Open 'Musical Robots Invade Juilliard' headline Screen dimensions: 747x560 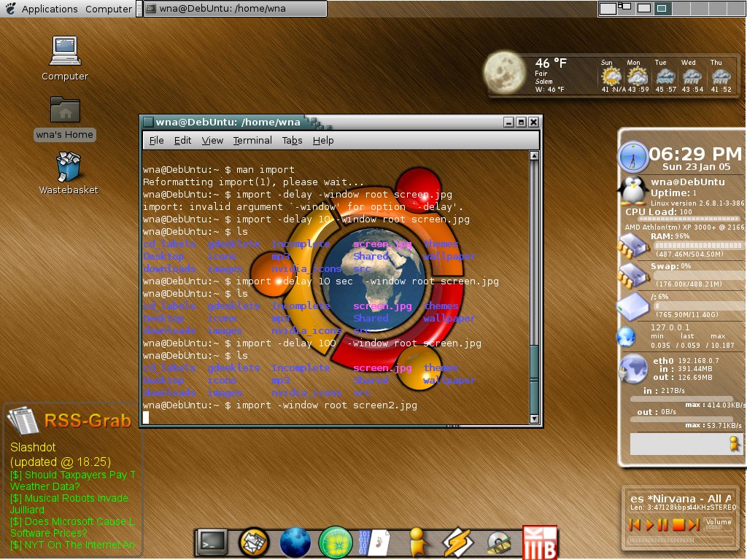coord(69,504)
